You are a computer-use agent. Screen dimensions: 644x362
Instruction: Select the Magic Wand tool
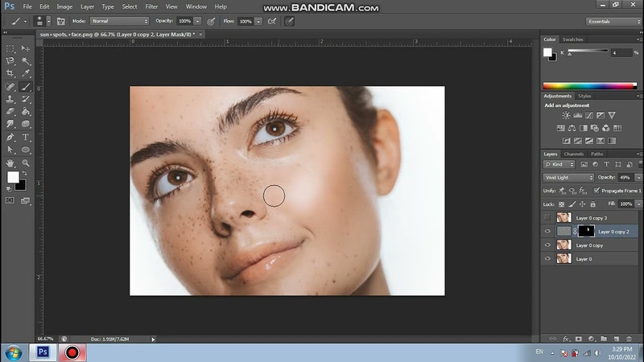point(26,61)
